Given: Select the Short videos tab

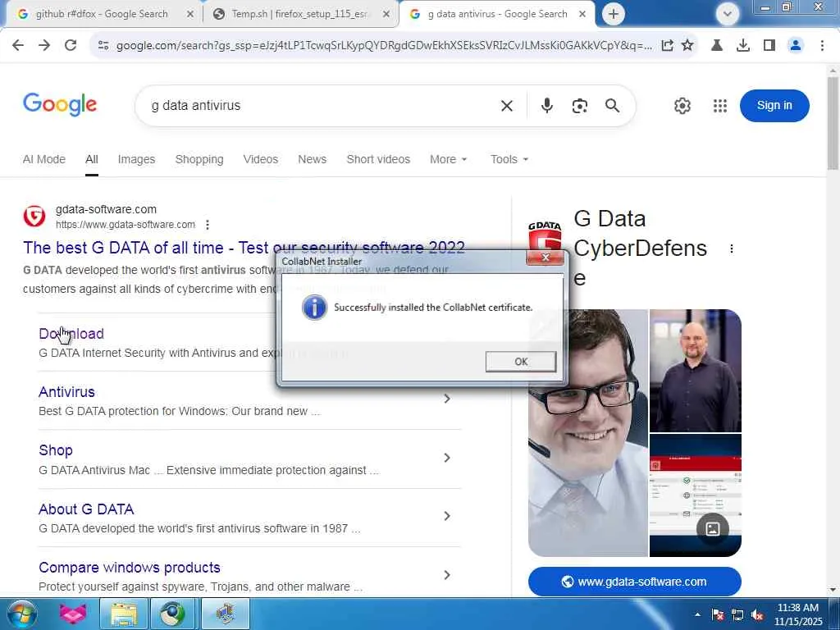Looking at the screenshot, I should click(x=378, y=159).
